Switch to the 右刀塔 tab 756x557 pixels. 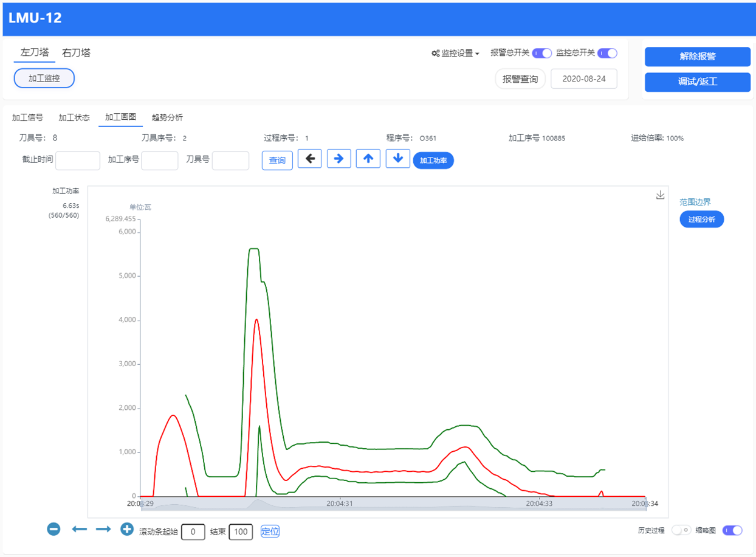point(77,53)
